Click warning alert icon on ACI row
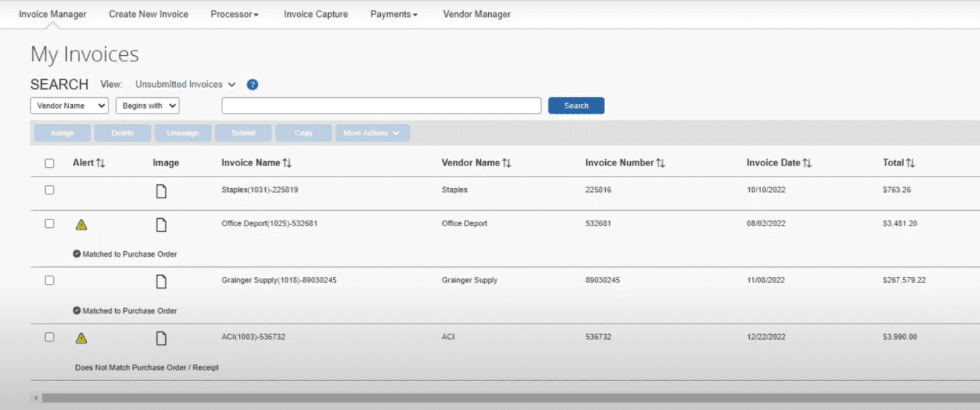980x410 pixels. (81, 338)
